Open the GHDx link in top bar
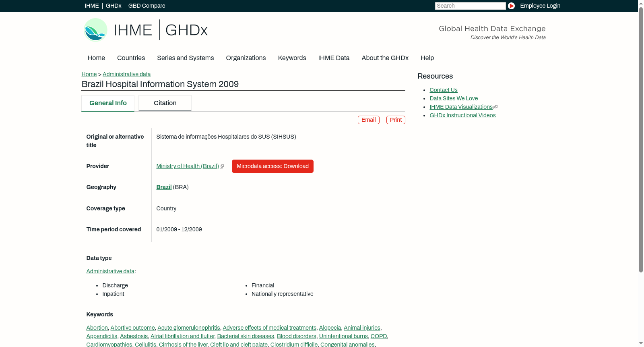 (114, 6)
